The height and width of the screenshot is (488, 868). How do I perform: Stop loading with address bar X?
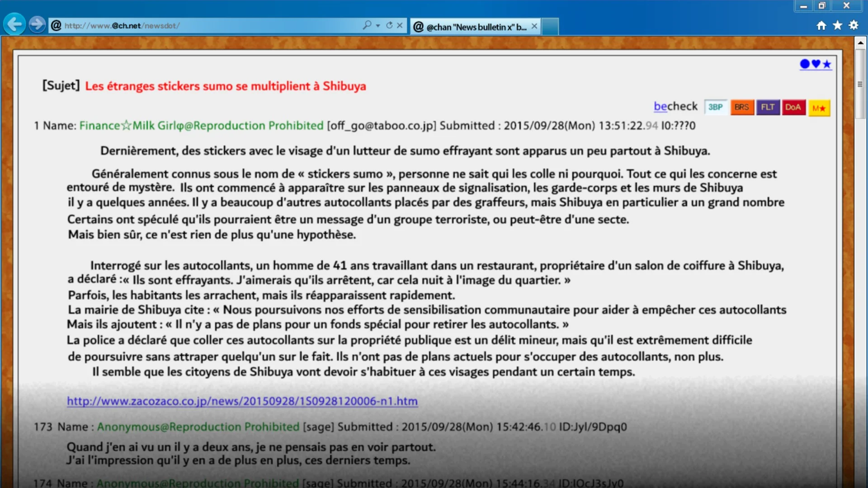point(400,25)
